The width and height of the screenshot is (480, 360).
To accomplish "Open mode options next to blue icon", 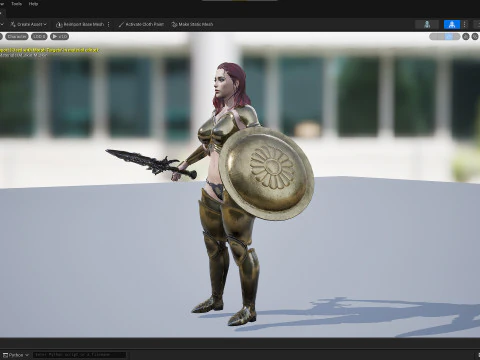I will point(465,24).
